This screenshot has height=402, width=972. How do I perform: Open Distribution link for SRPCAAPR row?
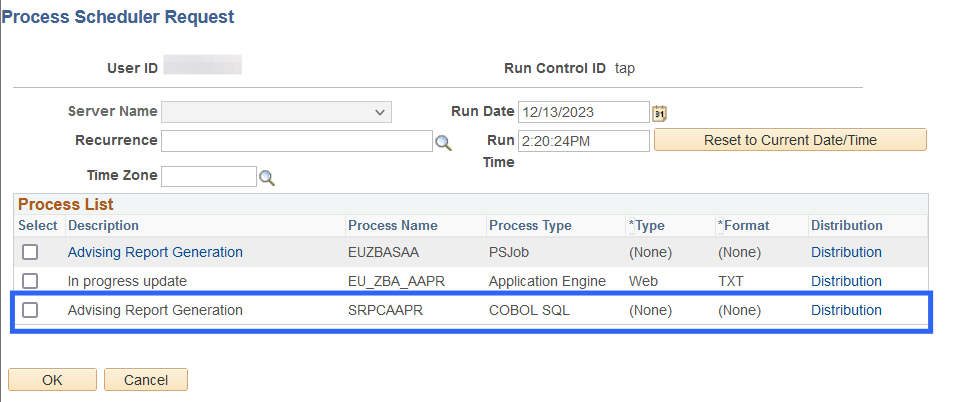coord(846,310)
